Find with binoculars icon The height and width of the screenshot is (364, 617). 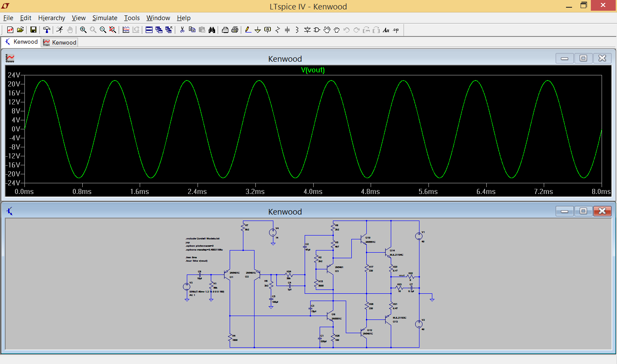[212, 30]
